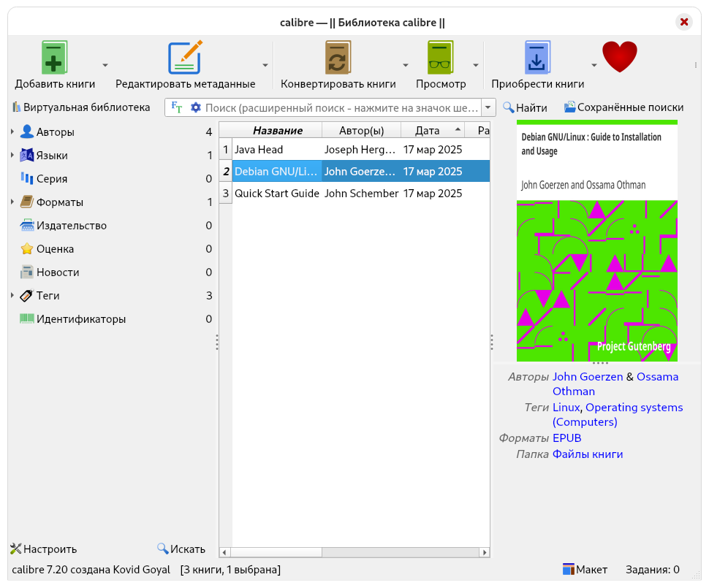Click the Добавить книги label
The width and height of the screenshot is (709, 588).
point(55,83)
